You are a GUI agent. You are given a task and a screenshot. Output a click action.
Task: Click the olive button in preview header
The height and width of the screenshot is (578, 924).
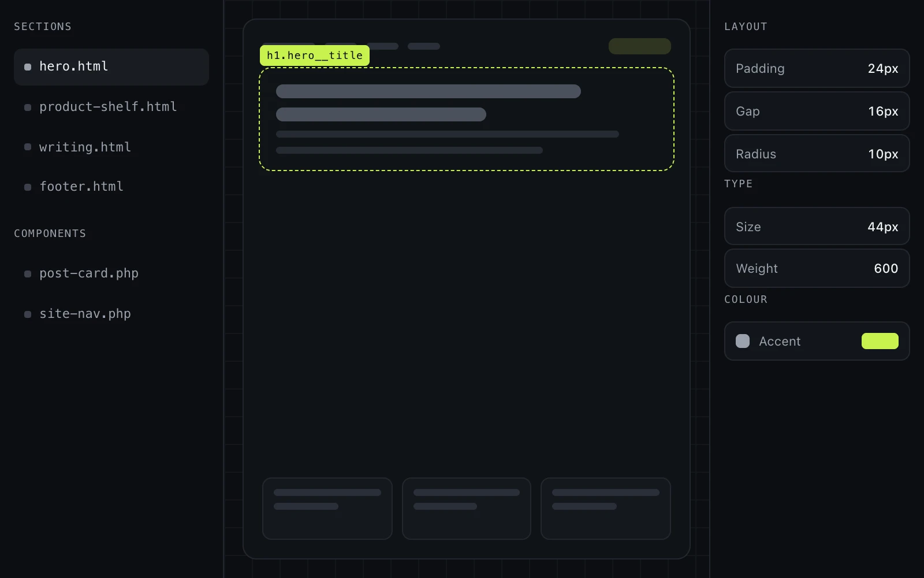[640, 46]
